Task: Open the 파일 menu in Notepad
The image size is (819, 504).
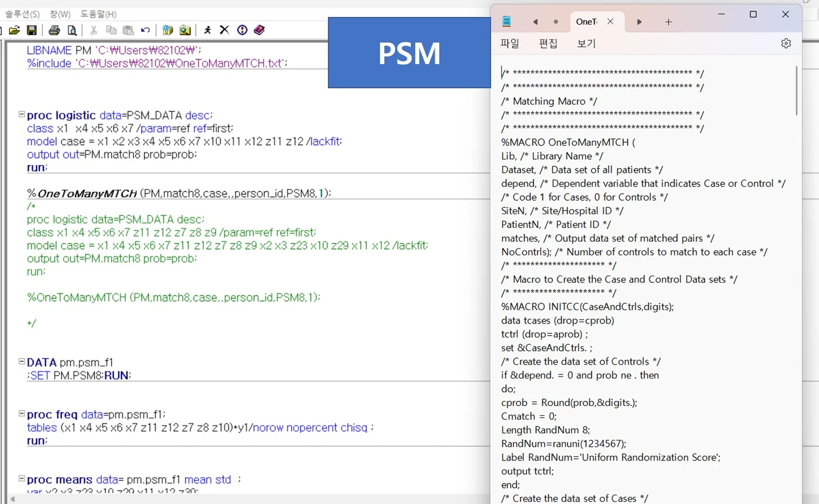Action: click(510, 44)
